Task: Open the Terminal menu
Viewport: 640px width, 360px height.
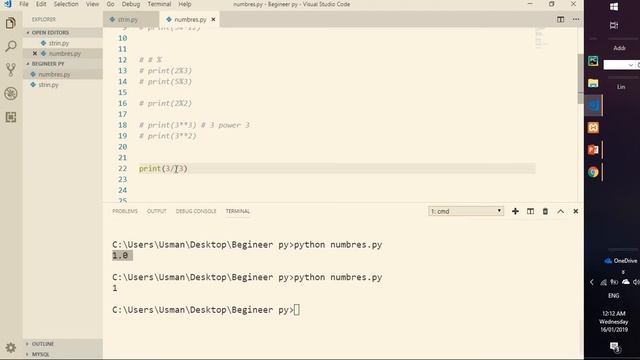Action: pyautogui.click(x=159, y=4)
